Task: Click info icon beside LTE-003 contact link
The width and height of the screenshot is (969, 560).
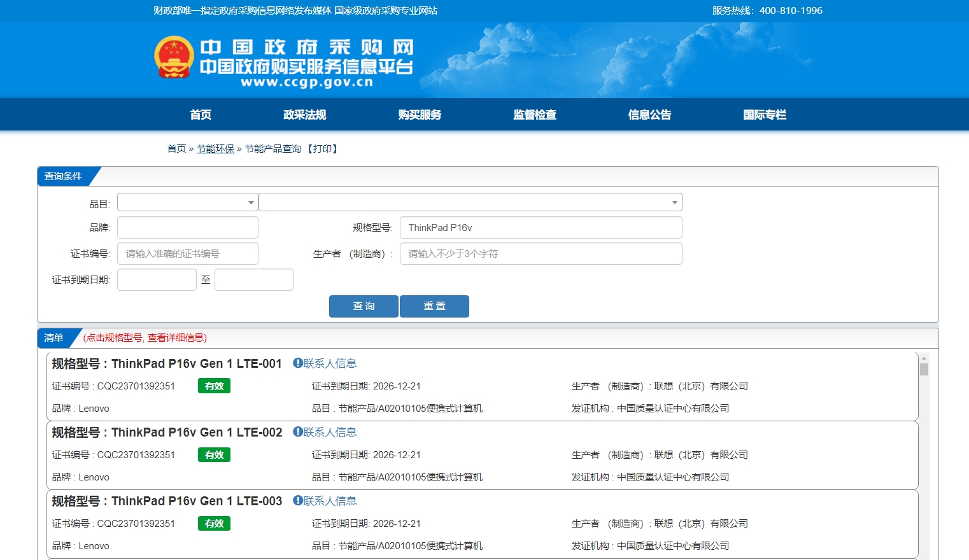Action: (297, 500)
